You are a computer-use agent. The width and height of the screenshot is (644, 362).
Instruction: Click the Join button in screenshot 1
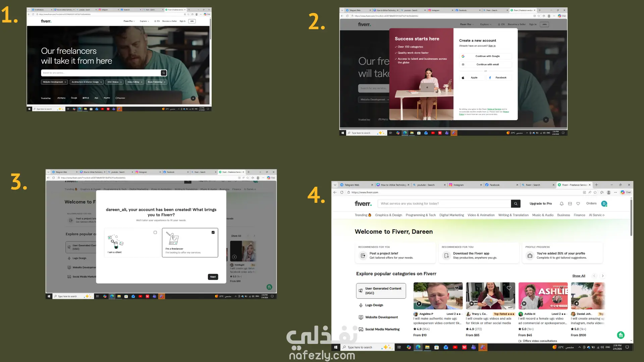tap(192, 21)
